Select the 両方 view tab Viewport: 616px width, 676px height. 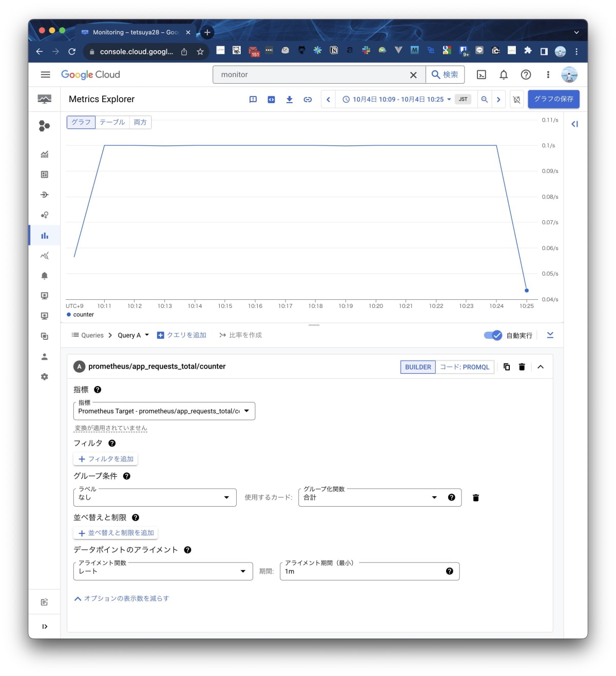140,122
